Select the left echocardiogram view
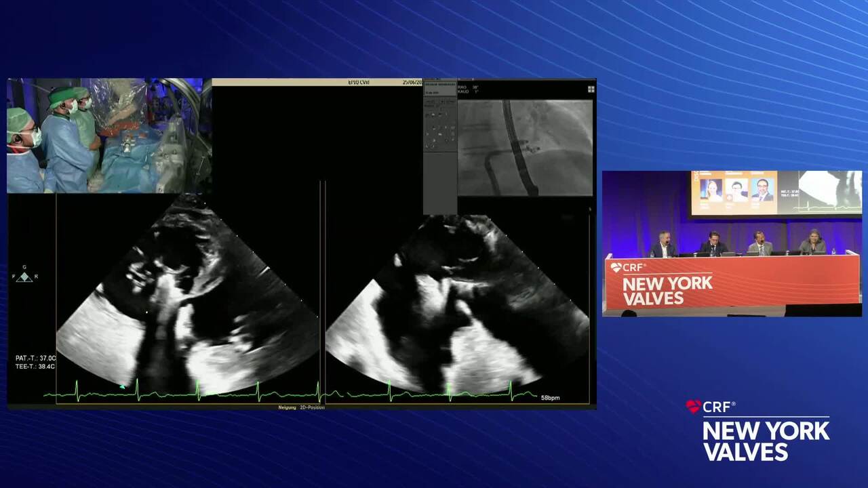This screenshot has height=488, width=868. click(x=187, y=295)
